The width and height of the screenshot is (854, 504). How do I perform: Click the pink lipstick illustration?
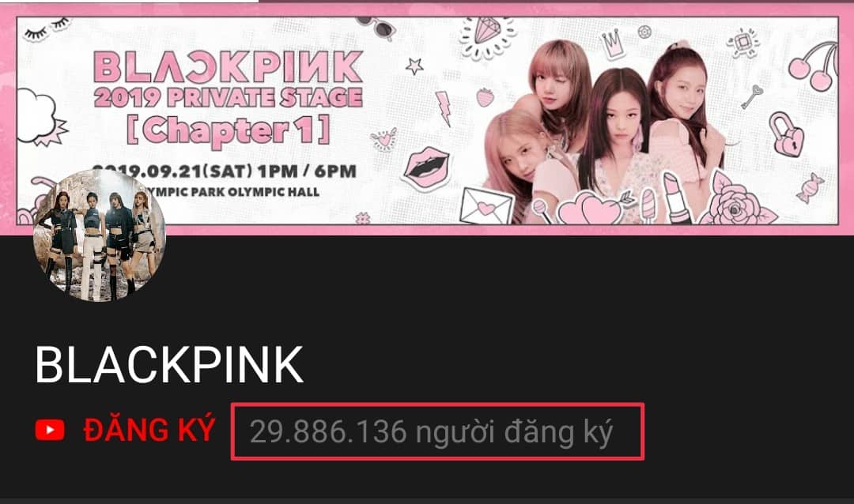676,197
